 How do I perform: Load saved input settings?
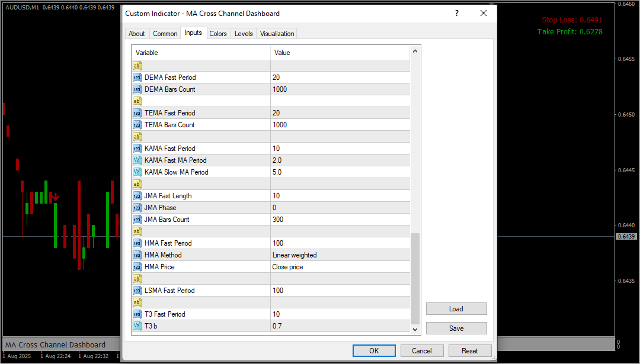pyautogui.click(x=456, y=309)
